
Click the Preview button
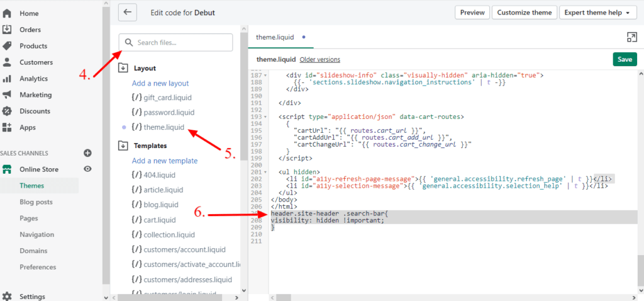[472, 13]
